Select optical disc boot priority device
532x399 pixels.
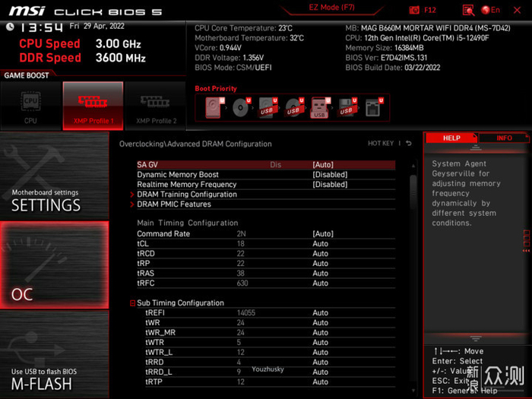click(x=241, y=107)
